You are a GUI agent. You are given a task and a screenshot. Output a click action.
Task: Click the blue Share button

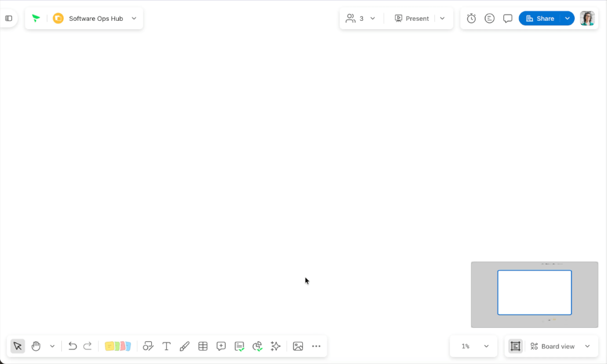(x=539, y=18)
